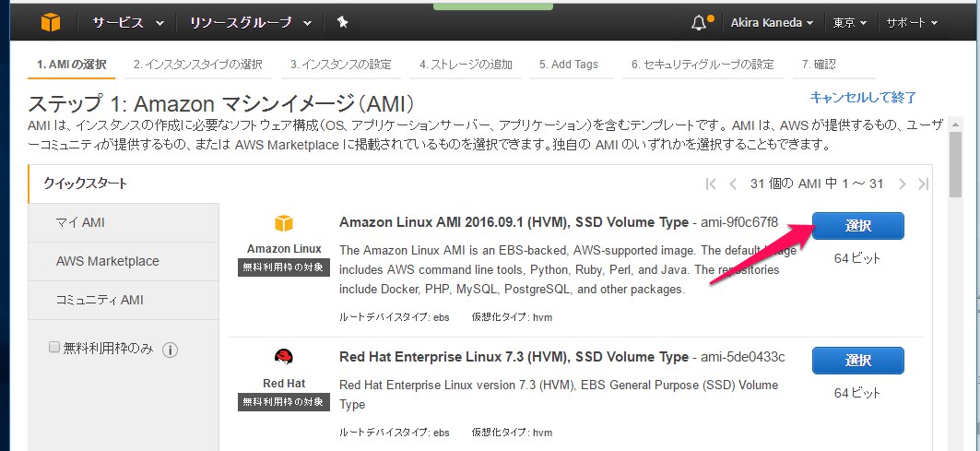Jump to first page of AMIs
The height and width of the screenshot is (451, 980).
[711, 184]
